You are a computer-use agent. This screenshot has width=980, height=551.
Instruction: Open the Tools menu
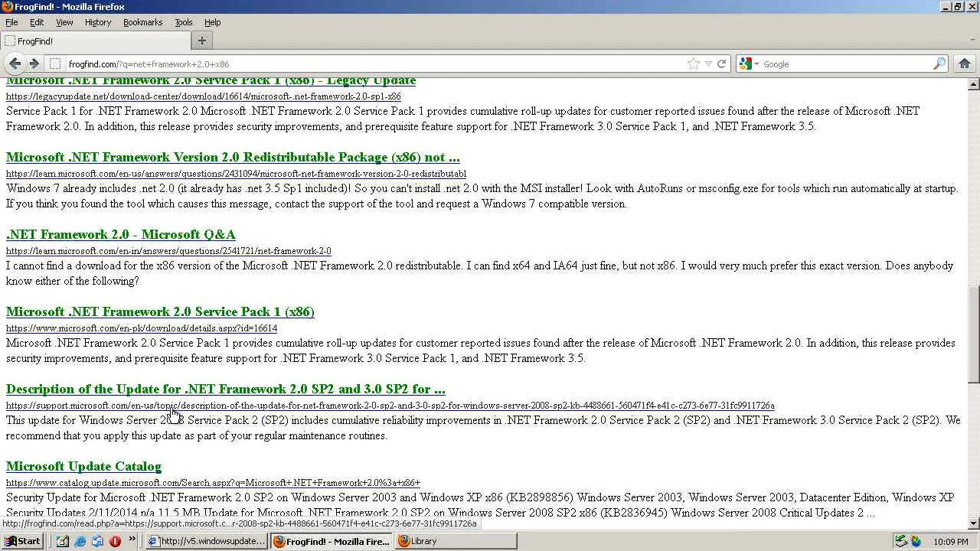(x=184, y=22)
